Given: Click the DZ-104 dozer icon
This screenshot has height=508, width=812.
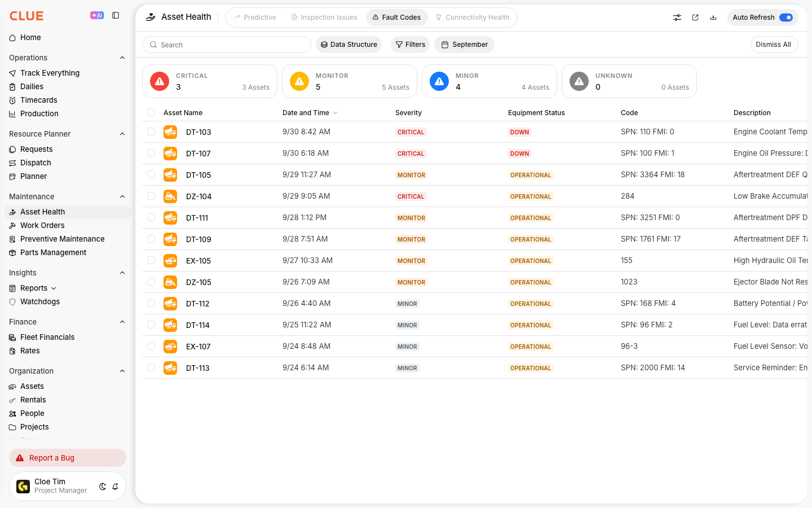Looking at the screenshot, I should point(170,196).
